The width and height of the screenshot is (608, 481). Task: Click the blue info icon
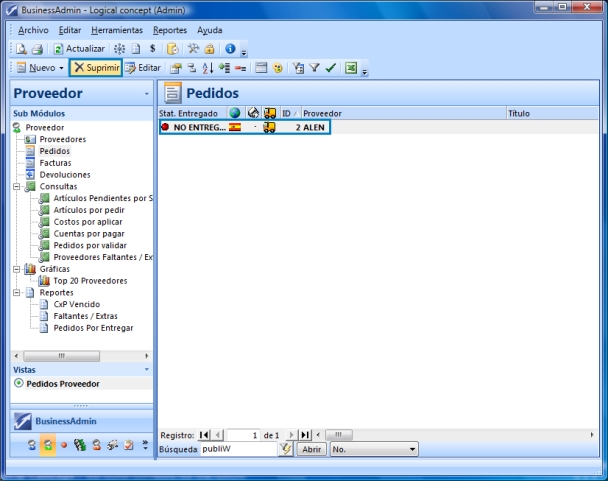[x=230, y=48]
